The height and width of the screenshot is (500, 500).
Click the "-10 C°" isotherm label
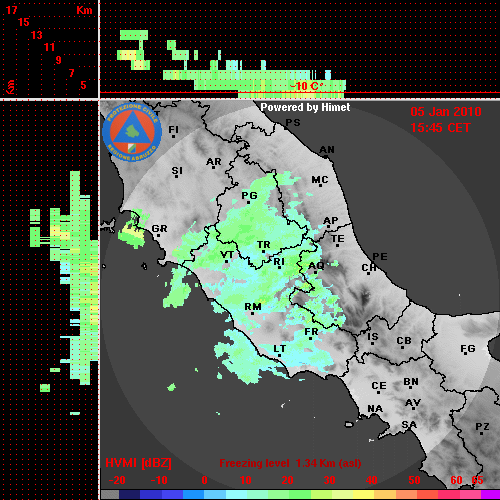pyautogui.click(x=306, y=86)
